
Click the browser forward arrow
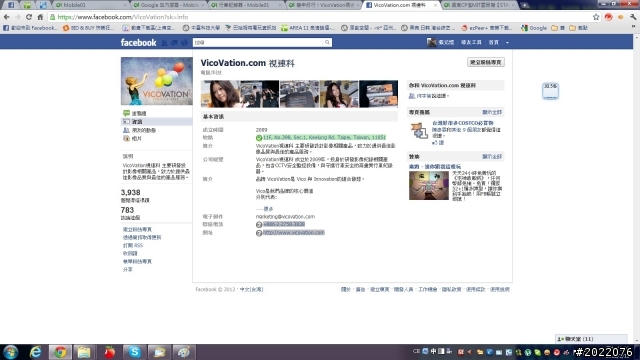pos(17,17)
